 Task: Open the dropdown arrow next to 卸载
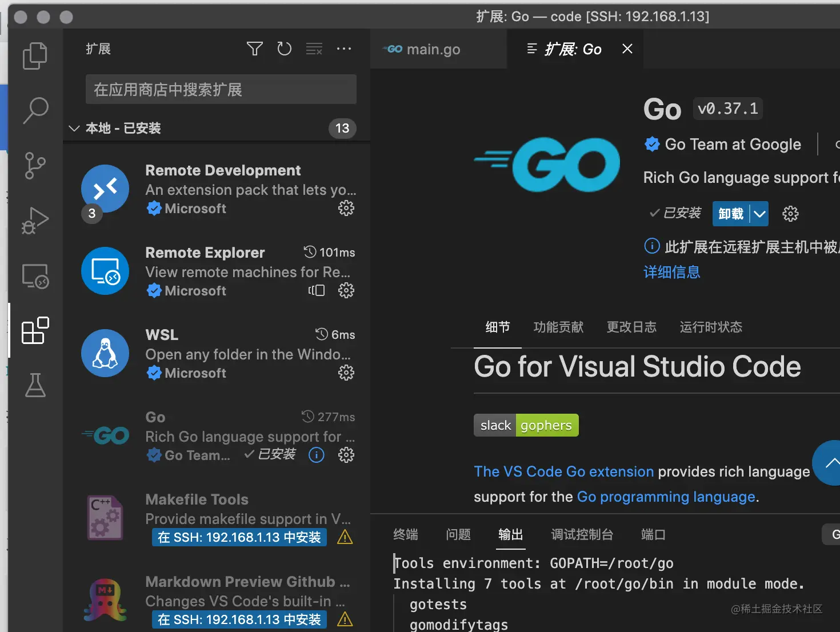click(759, 214)
